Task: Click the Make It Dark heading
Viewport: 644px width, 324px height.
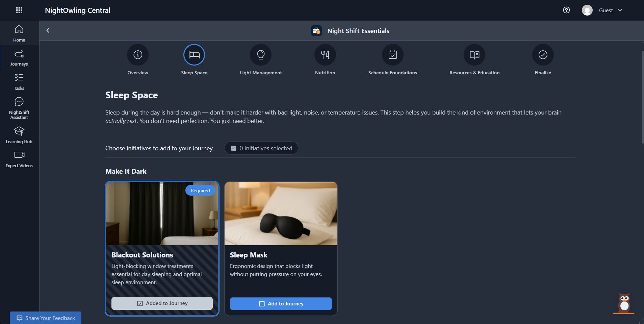Action: tap(126, 171)
